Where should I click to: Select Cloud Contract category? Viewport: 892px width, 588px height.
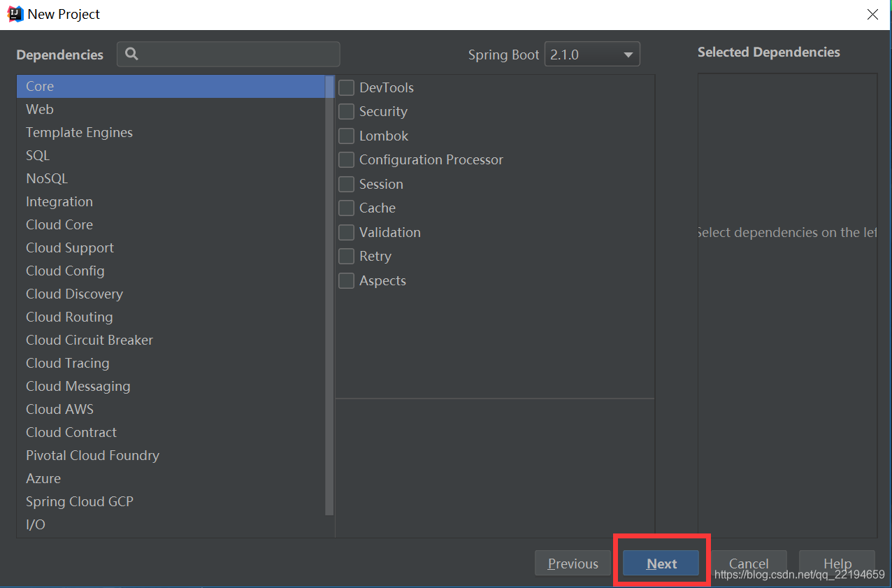[171, 432]
